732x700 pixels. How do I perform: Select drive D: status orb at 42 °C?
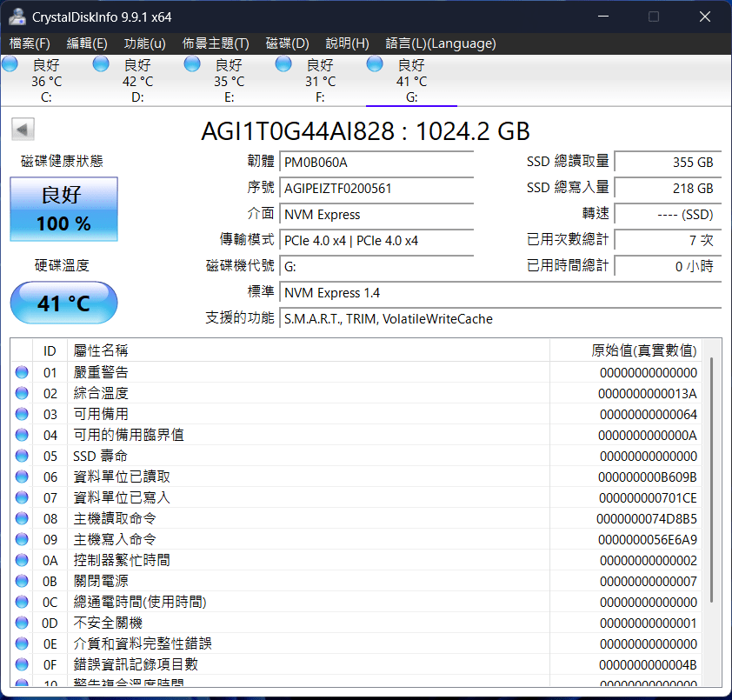point(101,64)
